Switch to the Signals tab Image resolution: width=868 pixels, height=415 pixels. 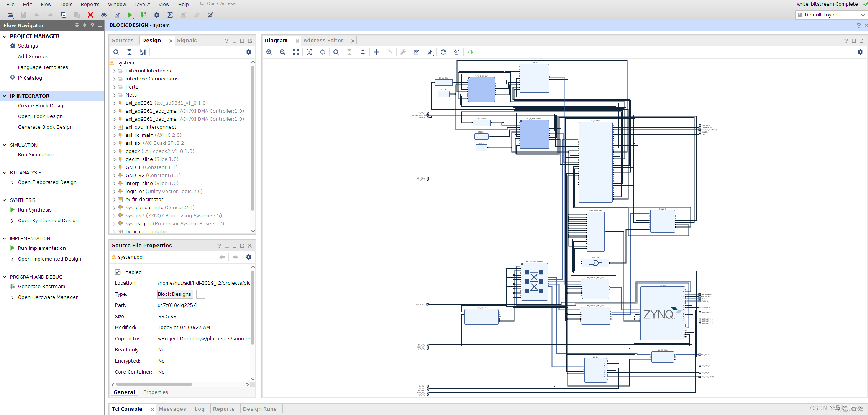click(187, 40)
